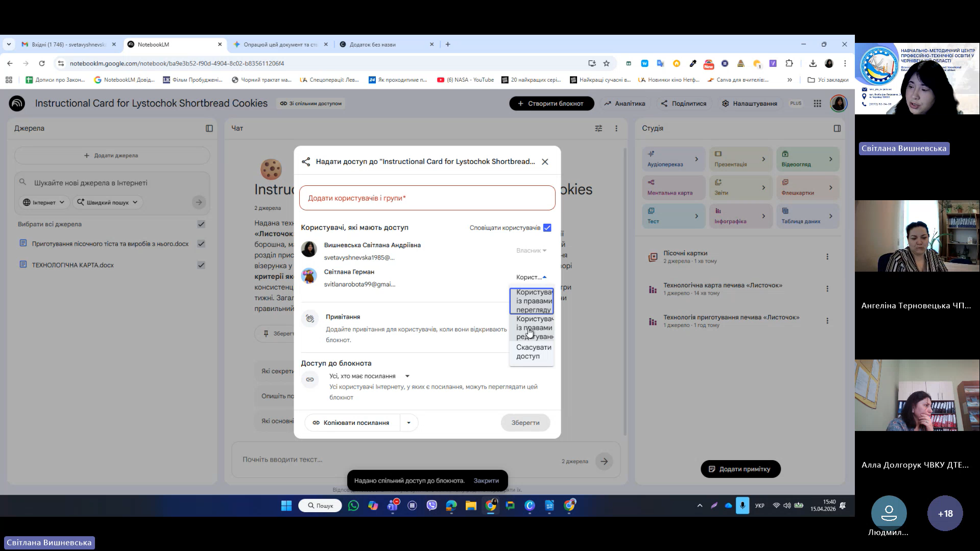Open arrow next to Копіювати посилання

click(409, 423)
